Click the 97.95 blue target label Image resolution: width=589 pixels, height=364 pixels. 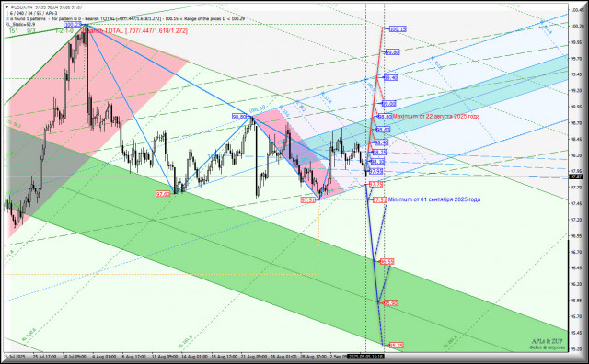(376, 172)
